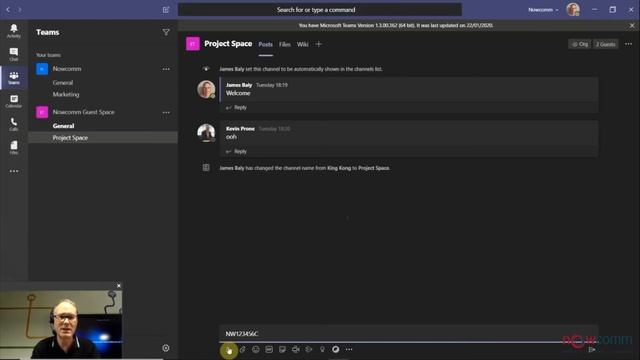640x360 pixels.
Task: Open the Calendar app
Action: tap(13, 101)
